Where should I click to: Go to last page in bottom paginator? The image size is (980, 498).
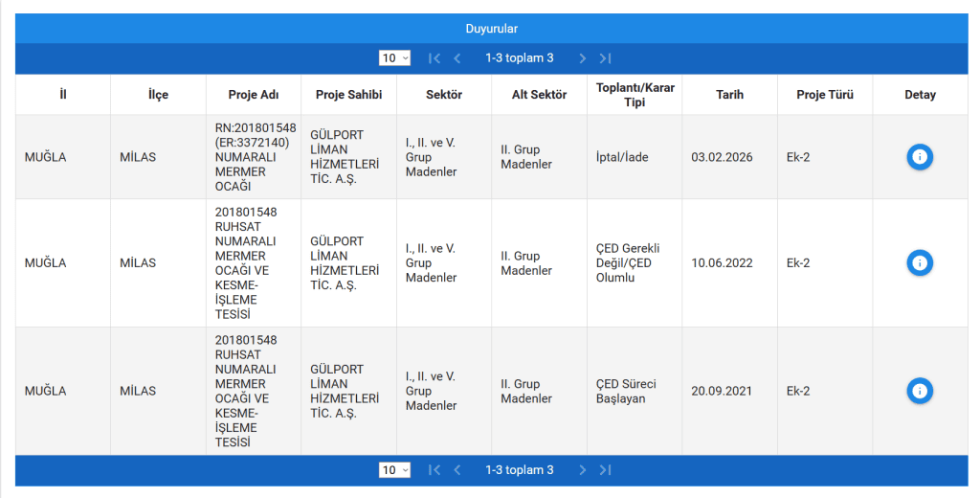(x=605, y=470)
